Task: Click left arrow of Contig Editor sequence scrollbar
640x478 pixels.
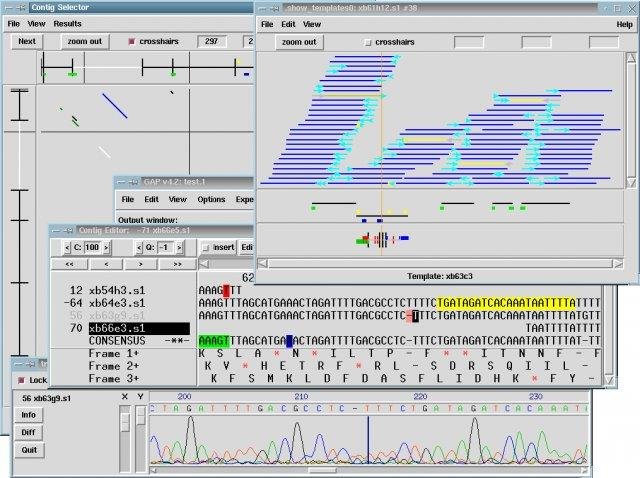Action: 204,264
